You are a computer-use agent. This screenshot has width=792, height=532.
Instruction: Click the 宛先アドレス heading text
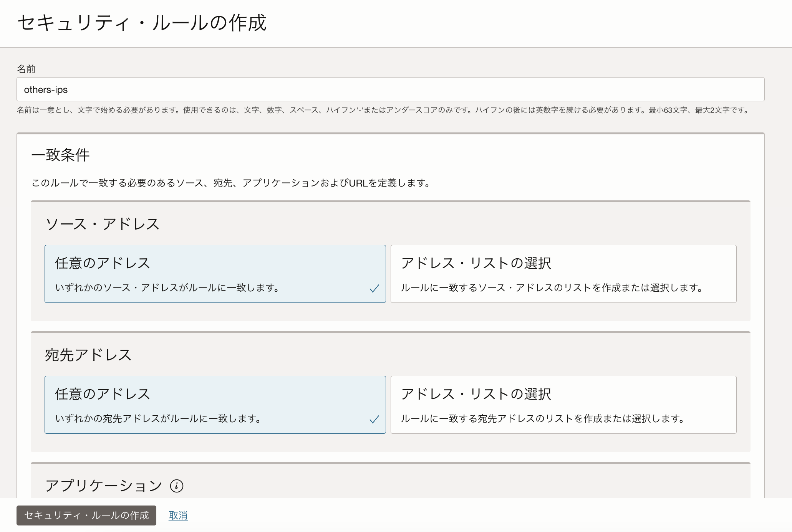tap(88, 355)
